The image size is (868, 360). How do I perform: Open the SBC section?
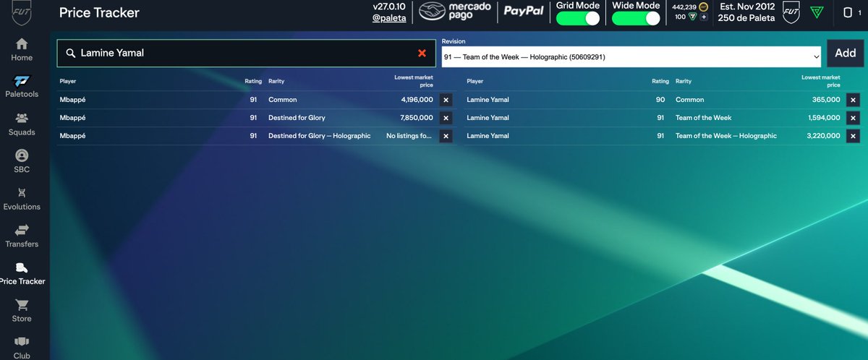point(22,162)
